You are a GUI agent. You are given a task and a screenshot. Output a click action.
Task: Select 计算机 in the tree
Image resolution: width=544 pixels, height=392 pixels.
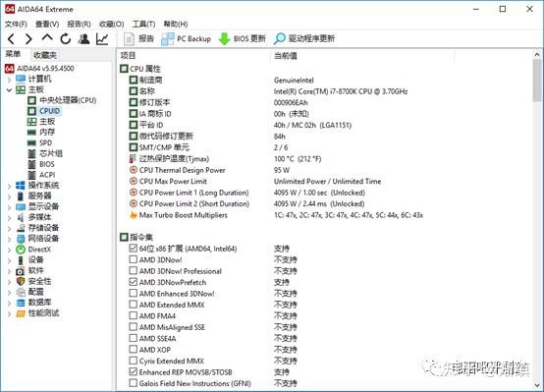click(34, 80)
